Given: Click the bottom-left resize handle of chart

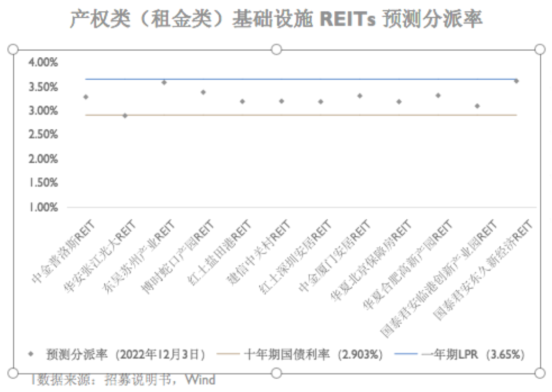Looking at the screenshot, I should 13,373.
